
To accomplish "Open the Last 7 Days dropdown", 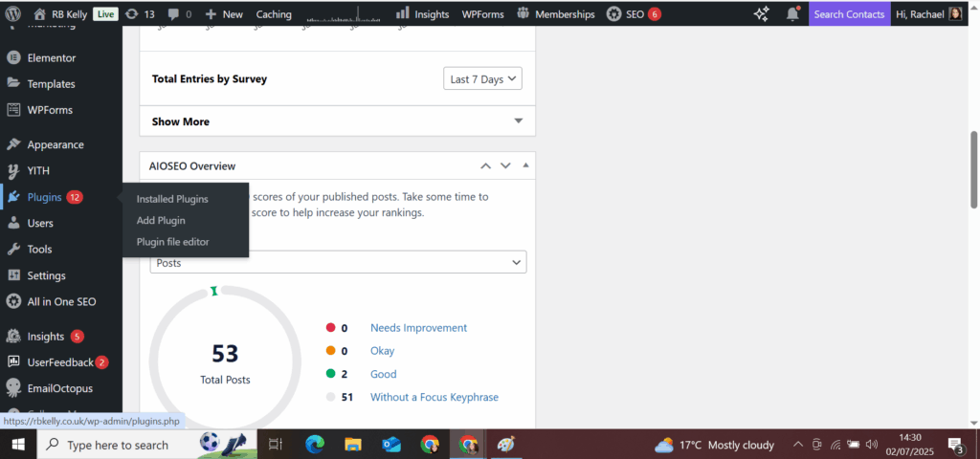I will pos(482,79).
